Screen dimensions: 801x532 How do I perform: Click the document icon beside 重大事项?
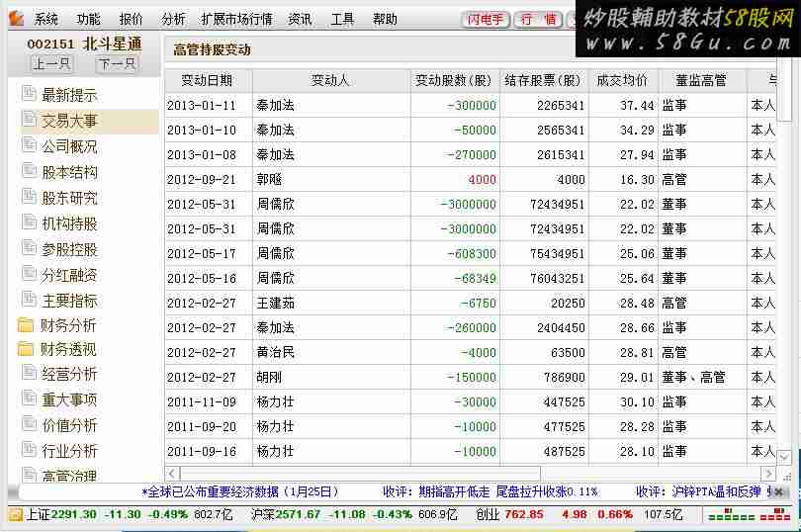[29, 399]
